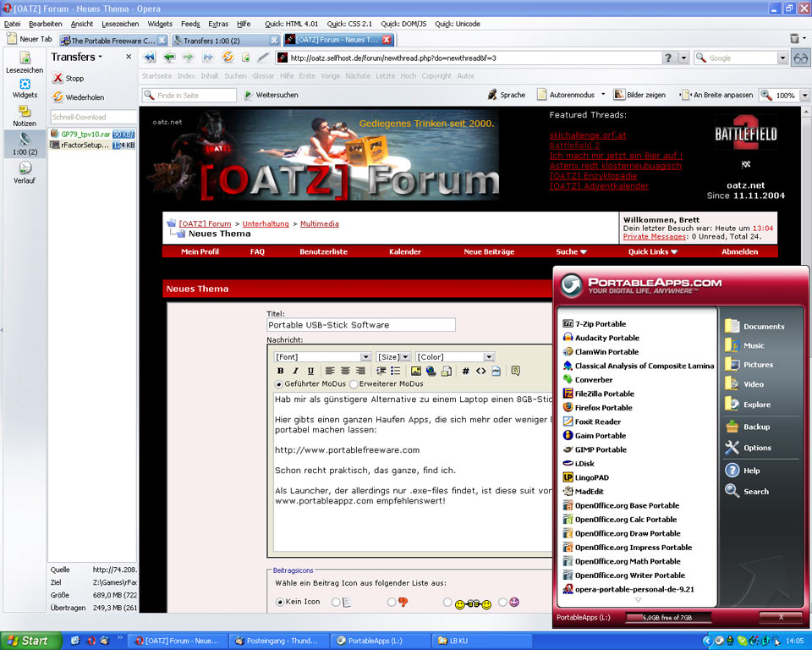Click the Insert Hyperlink globe icon
812x650 pixels.
coord(431,371)
